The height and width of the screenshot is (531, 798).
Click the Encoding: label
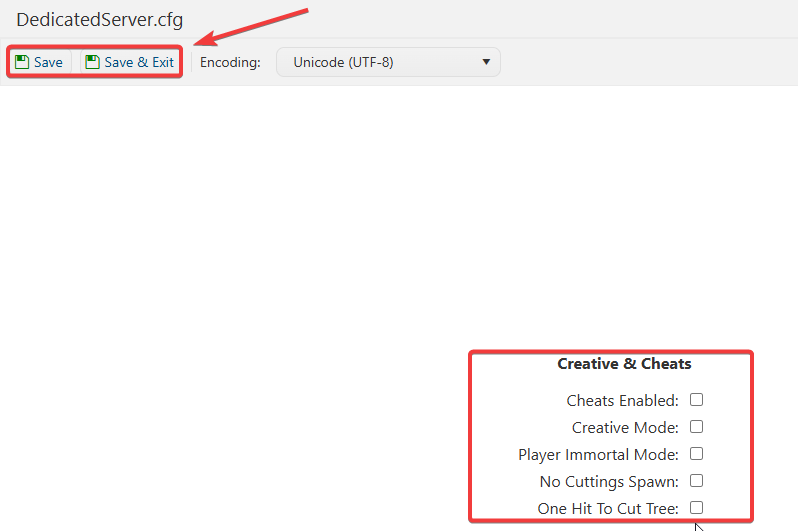[x=230, y=62]
